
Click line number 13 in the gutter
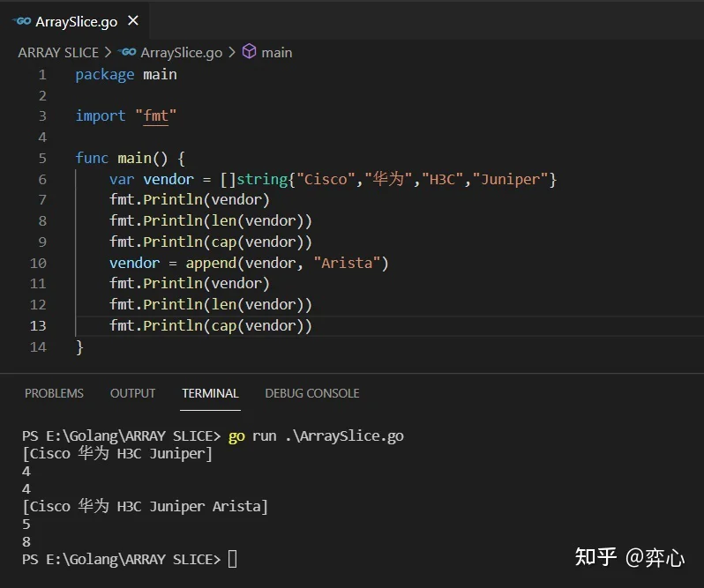pos(38,325)
